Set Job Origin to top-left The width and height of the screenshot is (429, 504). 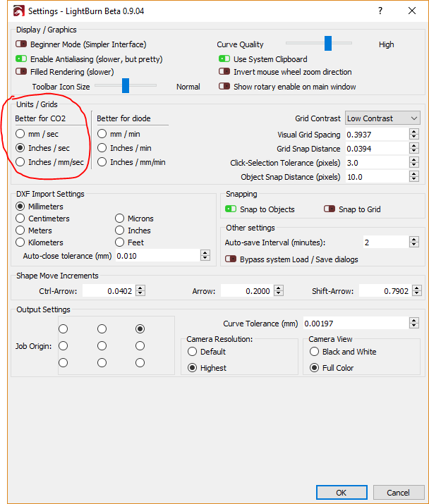(64, 328)
